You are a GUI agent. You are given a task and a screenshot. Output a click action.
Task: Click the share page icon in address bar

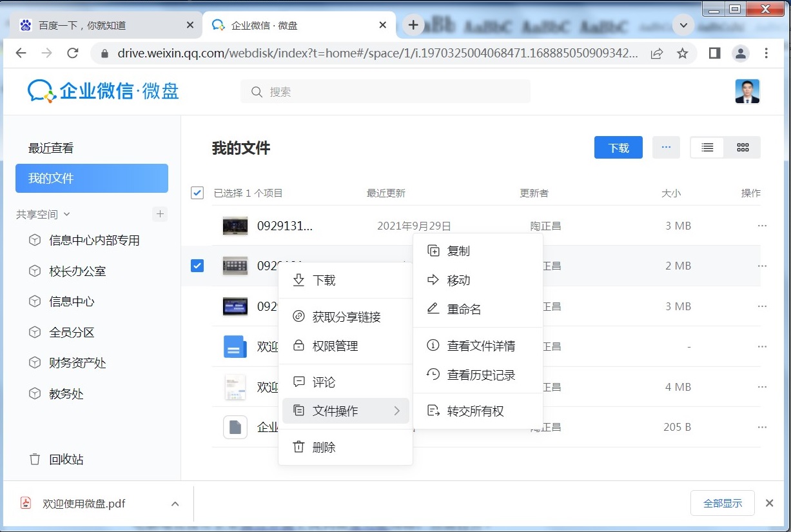tap(656, 54)
